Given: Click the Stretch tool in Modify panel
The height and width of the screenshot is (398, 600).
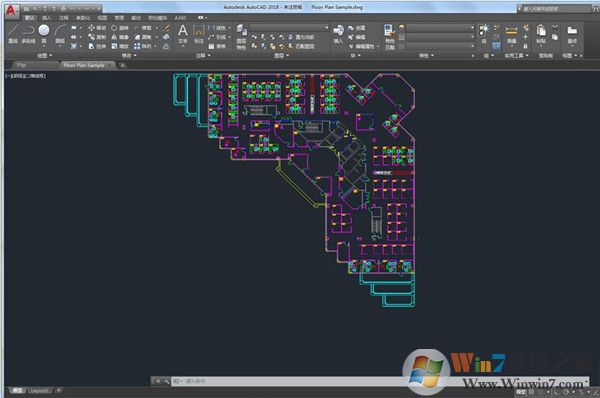Looking at the screenshot, I should 97,46.
